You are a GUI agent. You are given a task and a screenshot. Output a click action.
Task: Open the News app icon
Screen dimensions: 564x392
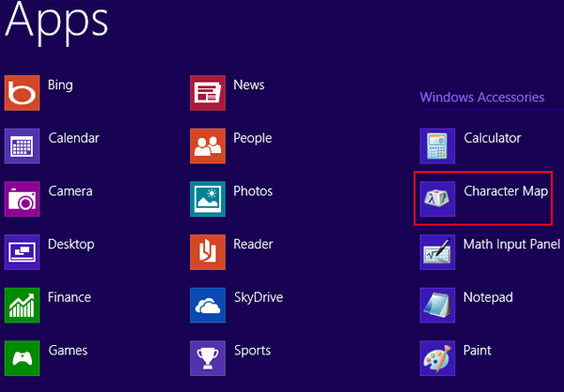pos(208,93)
